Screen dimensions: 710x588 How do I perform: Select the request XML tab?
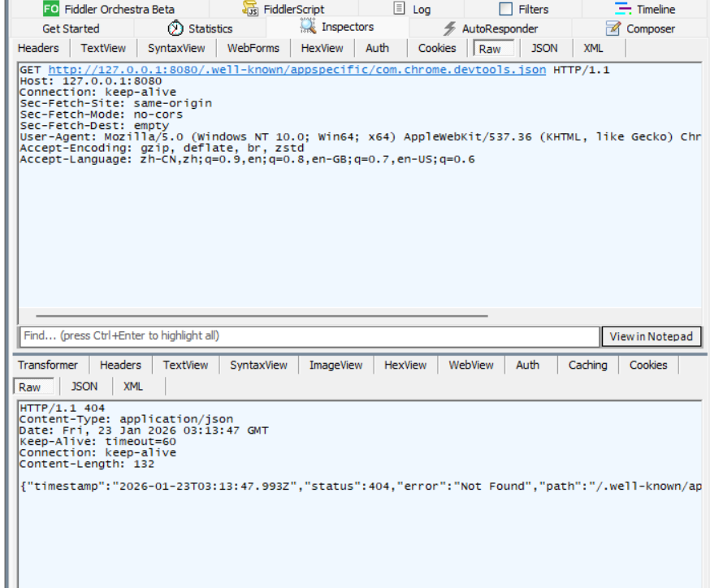593,48
